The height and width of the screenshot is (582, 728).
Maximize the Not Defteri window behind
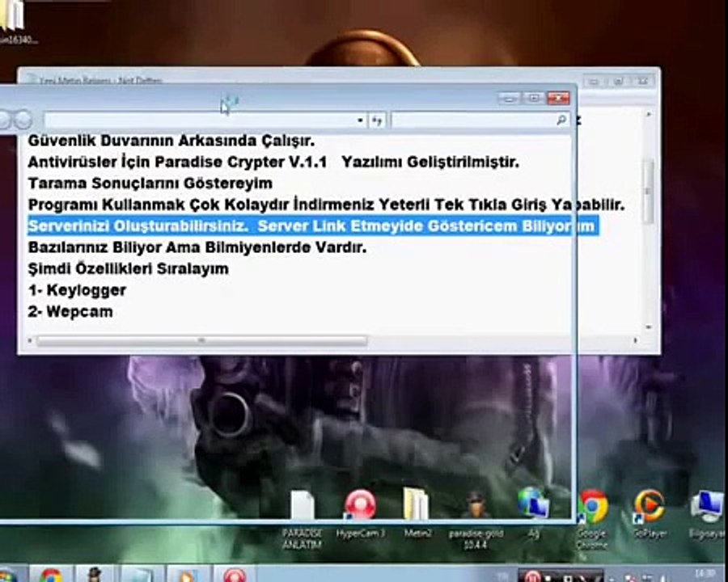(619, 81)
